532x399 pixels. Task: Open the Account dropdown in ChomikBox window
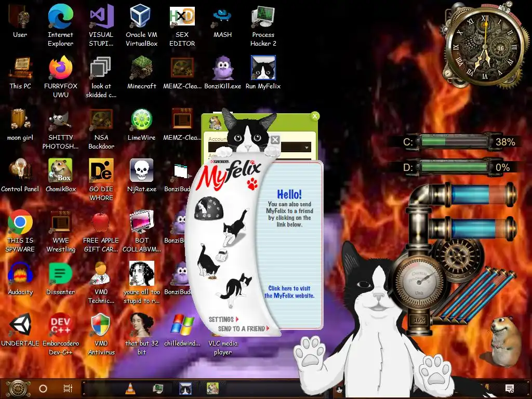(x=307, y=147)
